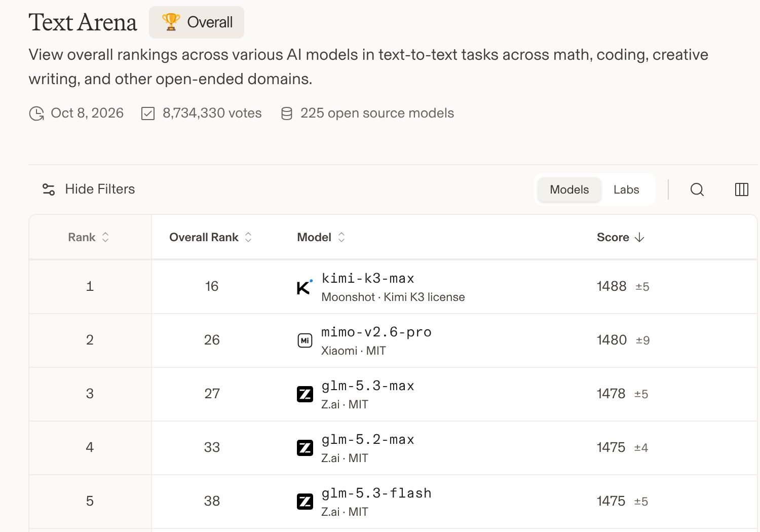This screenshot has height=532, width=760.
Task: Sort by the Model column header
Action: [321, 237]
